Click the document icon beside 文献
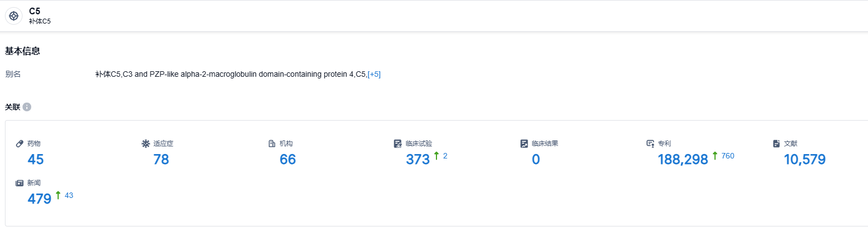 tap(776, 144)
